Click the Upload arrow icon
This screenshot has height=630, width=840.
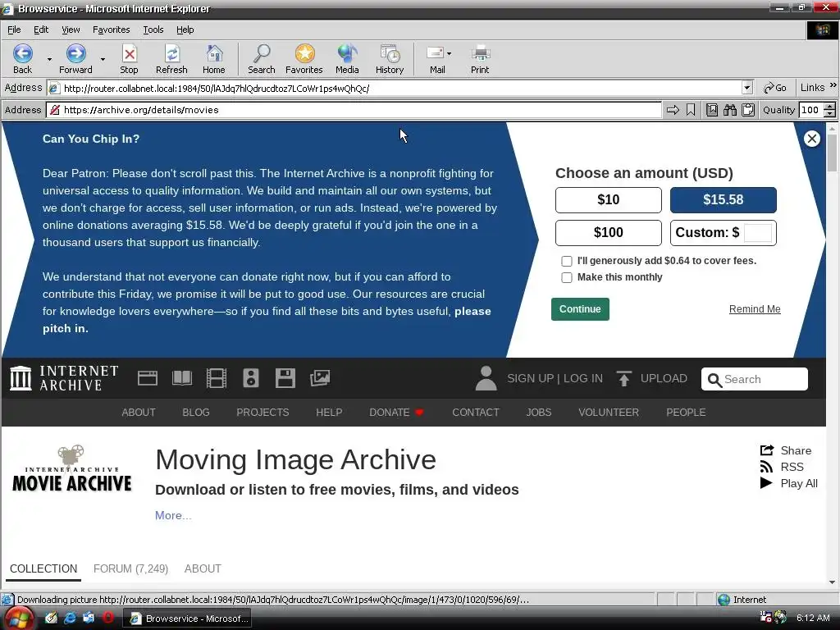(623, 379)
